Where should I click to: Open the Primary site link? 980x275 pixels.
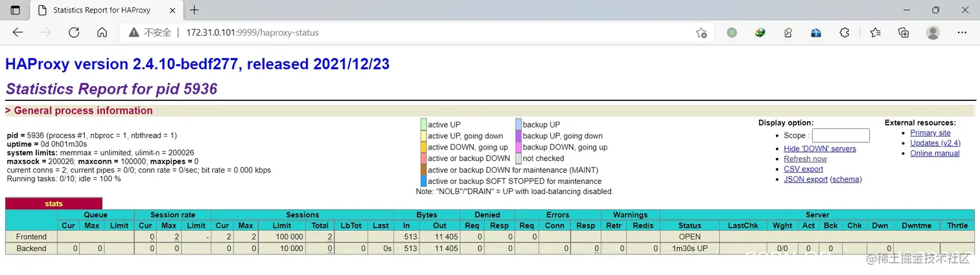click(x=930, y=133)
